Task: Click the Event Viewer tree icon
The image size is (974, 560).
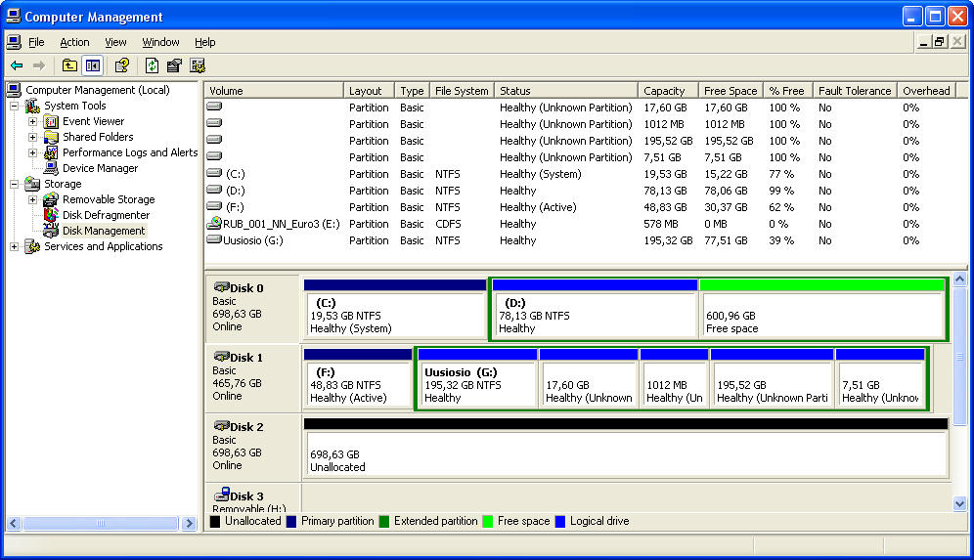Action: 52,122
